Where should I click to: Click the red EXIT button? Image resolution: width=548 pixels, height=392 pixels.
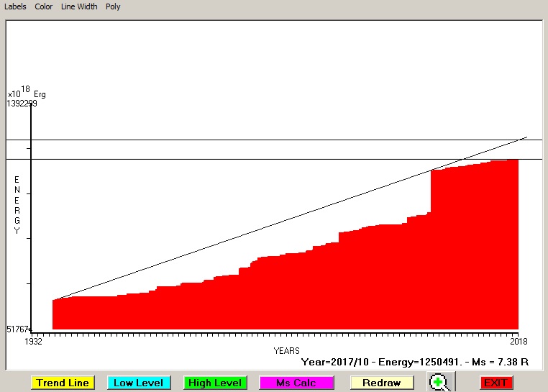click(x=496, y=383)
